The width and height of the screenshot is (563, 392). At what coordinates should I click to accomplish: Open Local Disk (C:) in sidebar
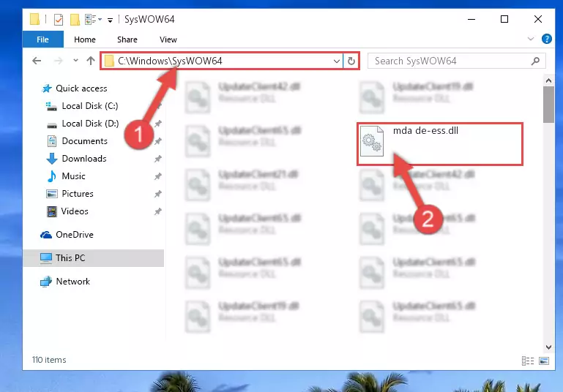click(x=90, y=106)
